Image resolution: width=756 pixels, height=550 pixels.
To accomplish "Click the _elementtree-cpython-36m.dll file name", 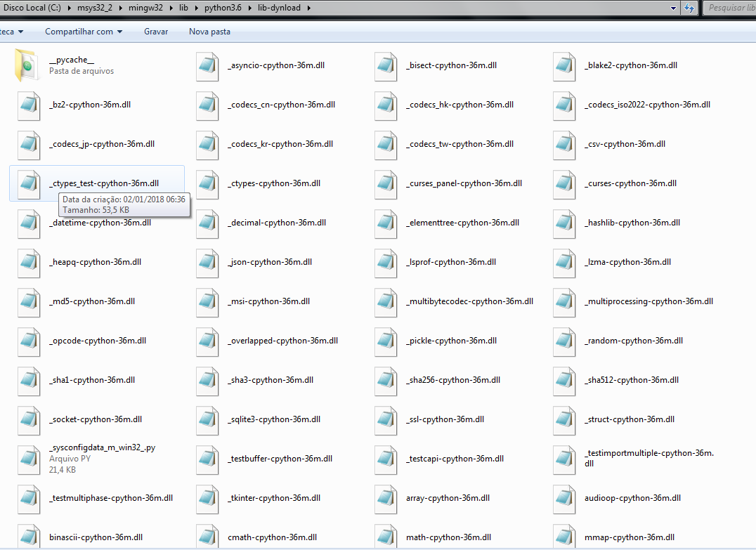I will coord(463,223).
